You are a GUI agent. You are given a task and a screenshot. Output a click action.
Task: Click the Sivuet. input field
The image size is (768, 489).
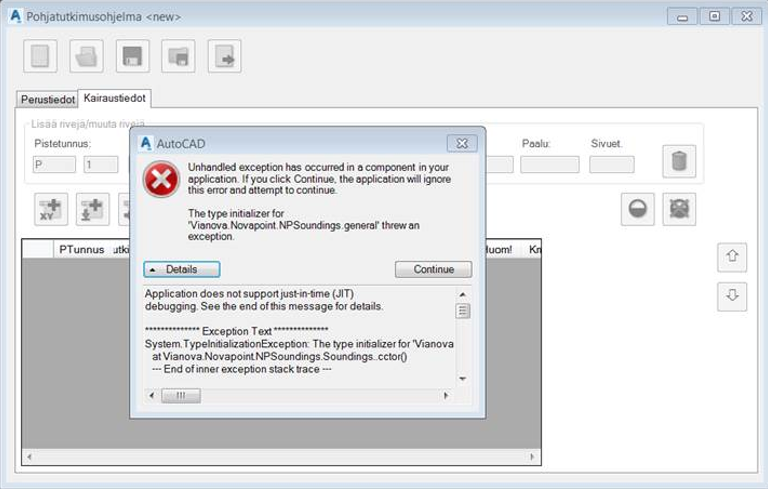coord(612,165)
